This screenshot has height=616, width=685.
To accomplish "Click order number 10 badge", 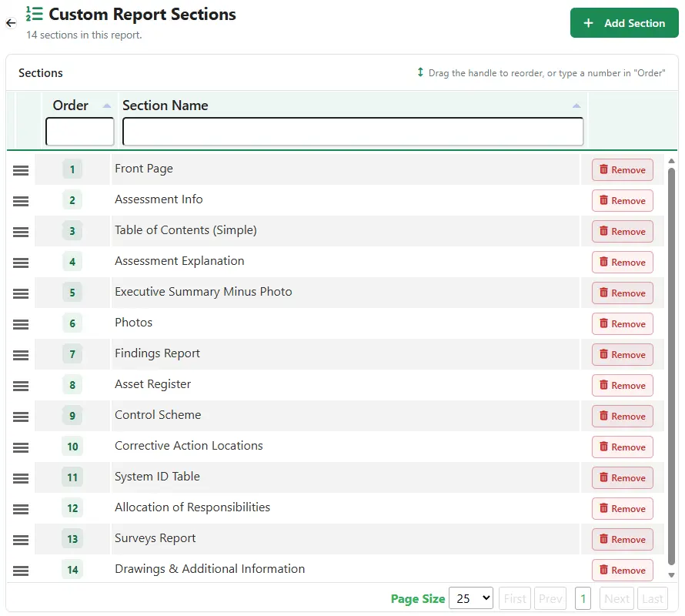I will pyautogui.click(x=72, y=447).
